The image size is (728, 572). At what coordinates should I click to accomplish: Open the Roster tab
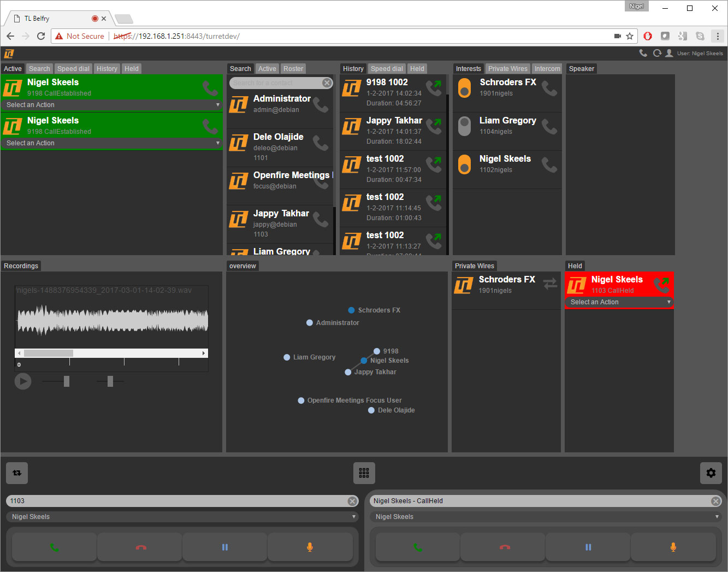pos(293,69)
